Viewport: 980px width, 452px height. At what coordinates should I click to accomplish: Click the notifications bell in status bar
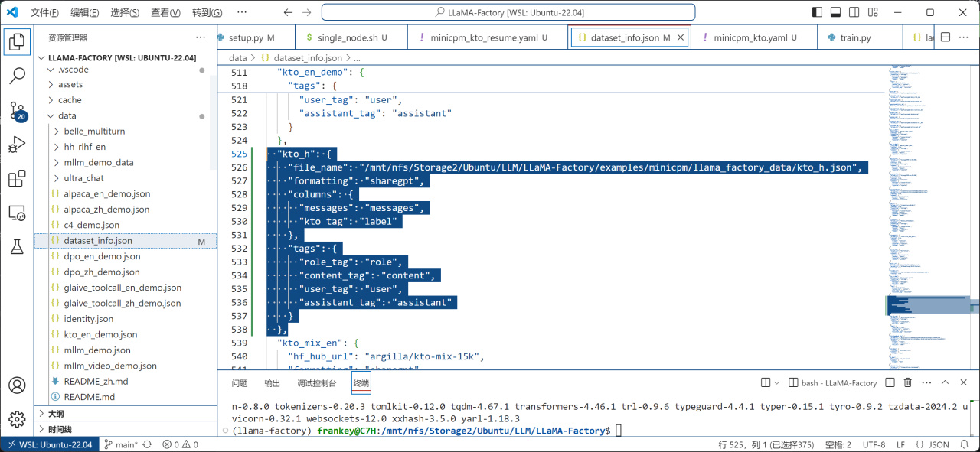pos(966,444)
